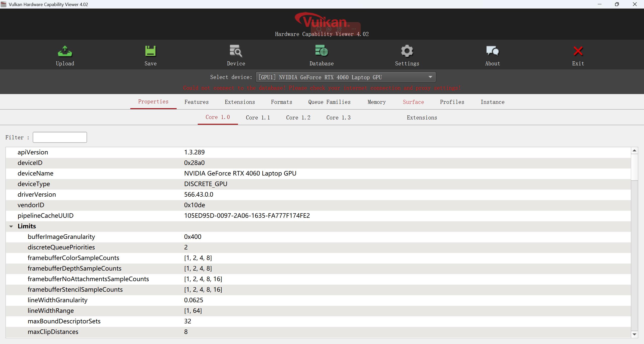Open the Device magnifier icon
This screenshot has height=344, width=644.
(x=236, y=51)
